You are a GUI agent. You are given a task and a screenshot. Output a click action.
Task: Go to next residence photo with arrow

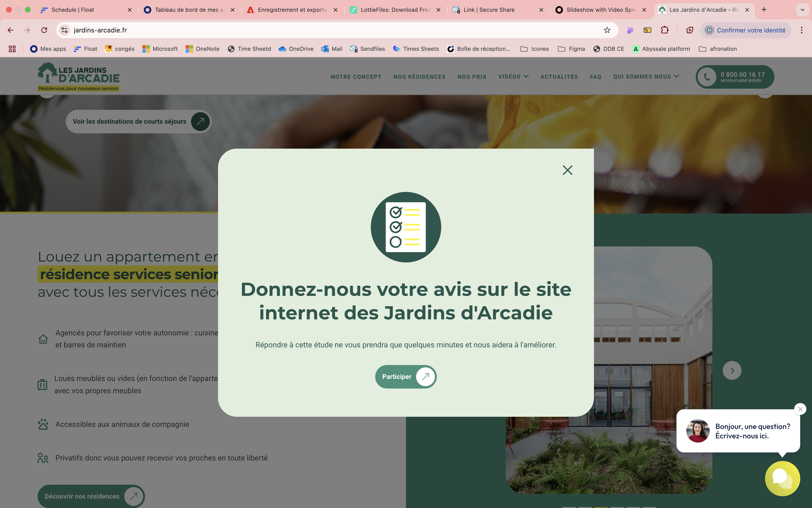(x=732, y=370)
